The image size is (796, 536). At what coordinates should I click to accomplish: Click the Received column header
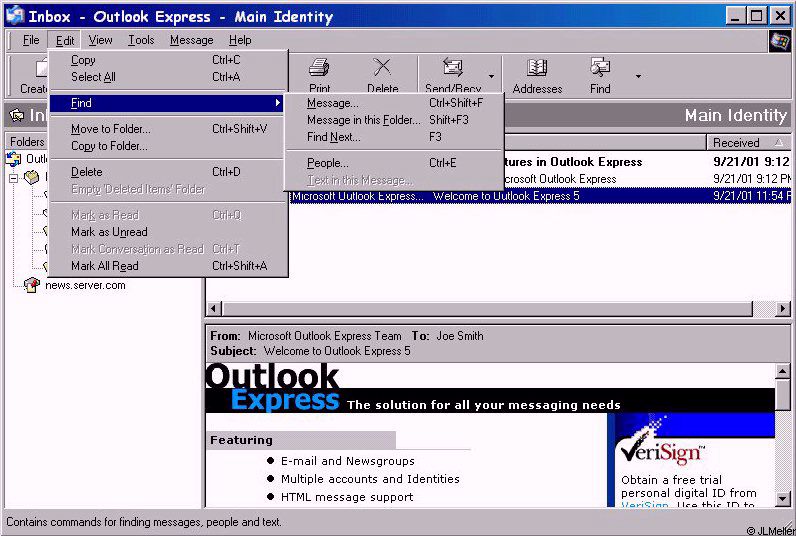(x=748, y=143)
